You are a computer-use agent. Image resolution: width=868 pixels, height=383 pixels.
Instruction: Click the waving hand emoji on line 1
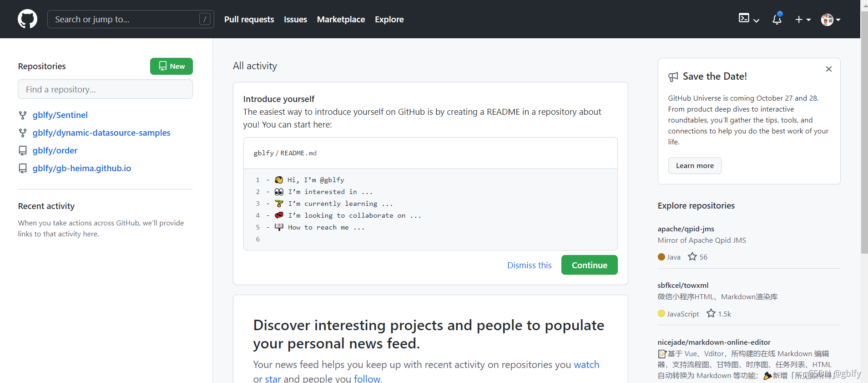point(279,180)
